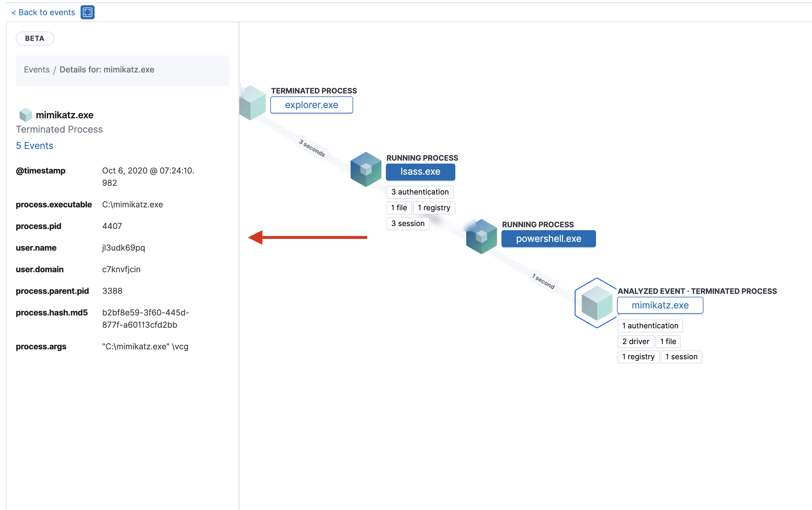Select the explorer.exe process button
This screenshot has height=510, width=812.
311,105
